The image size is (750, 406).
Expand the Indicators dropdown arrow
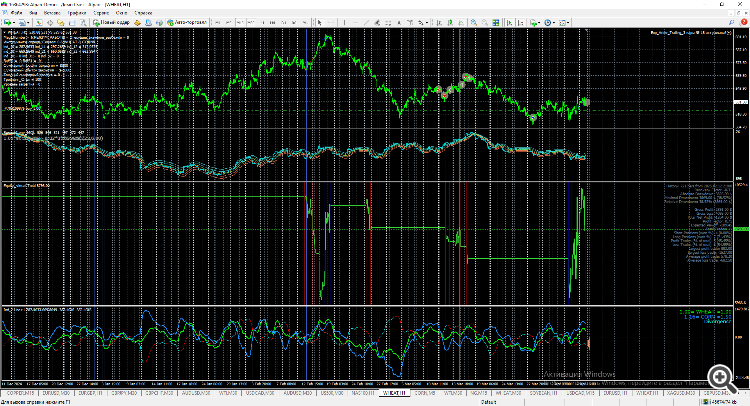click(x=539, y=22)
